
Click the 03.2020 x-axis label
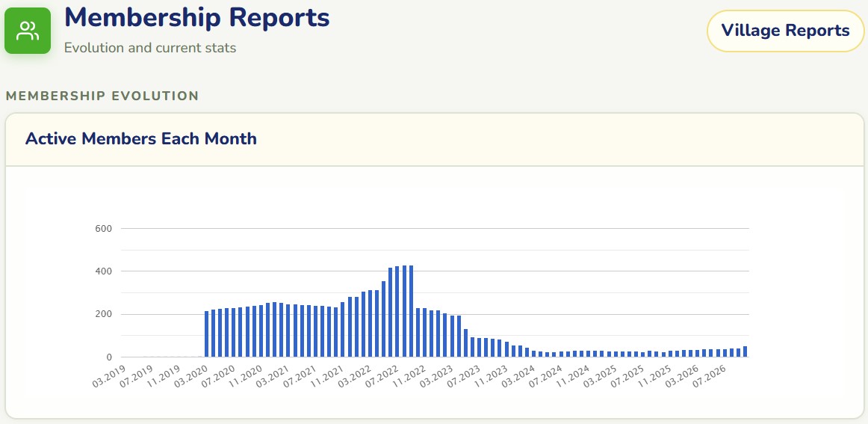point(193,376)
